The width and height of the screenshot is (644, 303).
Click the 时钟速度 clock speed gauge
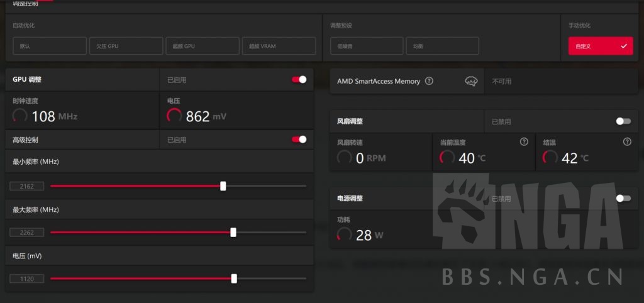(20, 116)
